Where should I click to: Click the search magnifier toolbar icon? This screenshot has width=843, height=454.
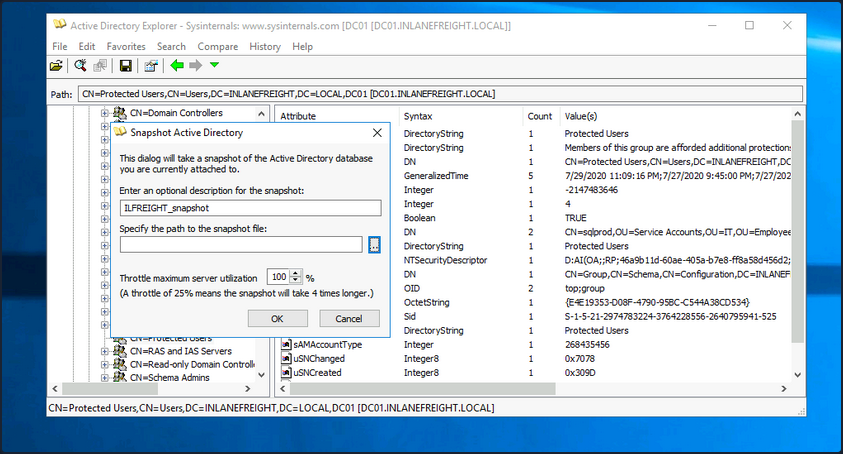point(81,66)
